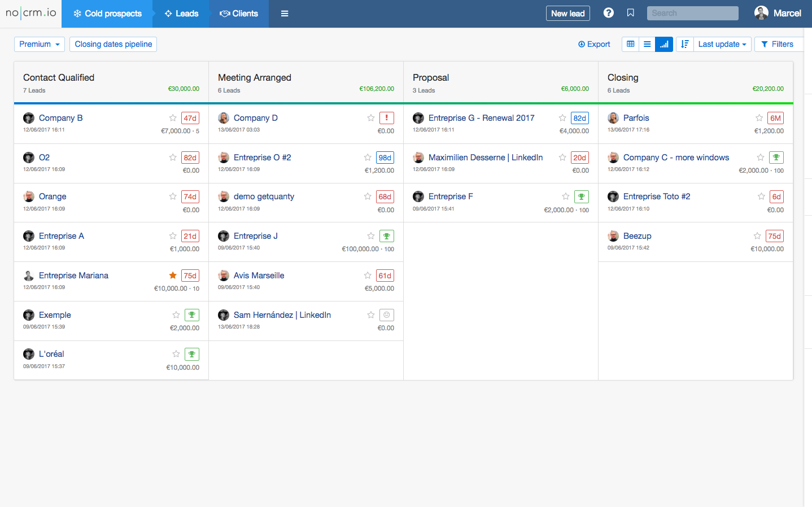Star the Entreprise Toto #2 lead
Image resolution: width=812 pixels, height=507 pixels.
pos(761,196)
